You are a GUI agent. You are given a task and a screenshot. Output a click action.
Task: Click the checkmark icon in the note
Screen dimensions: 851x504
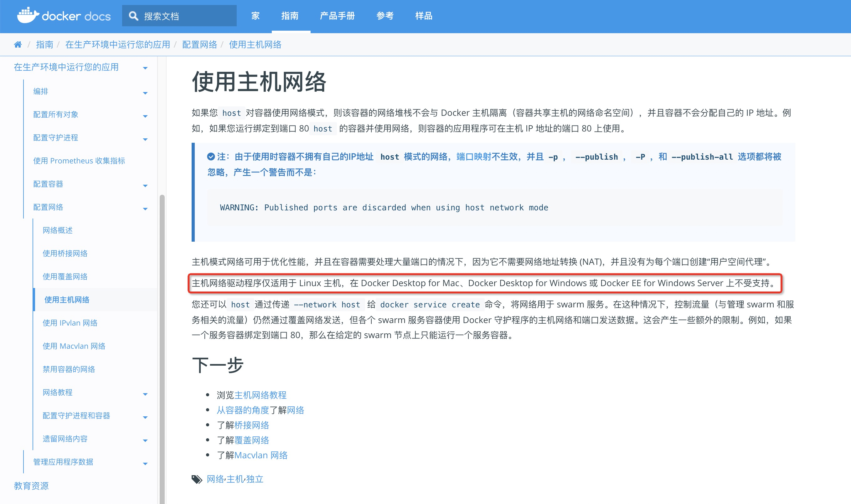click(x=211, y=157)
